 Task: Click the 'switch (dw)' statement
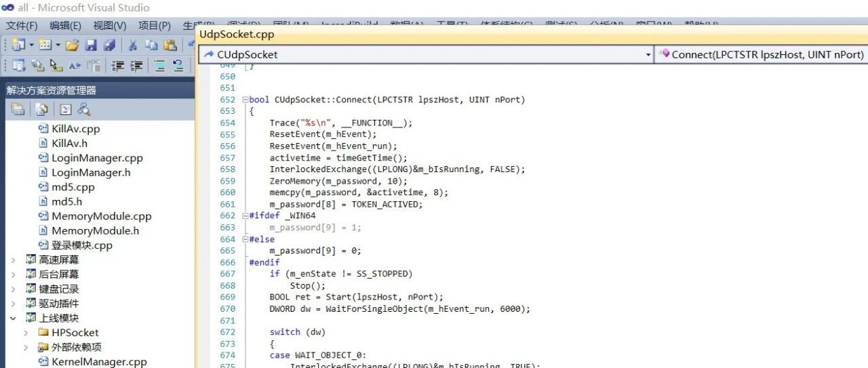298,332
